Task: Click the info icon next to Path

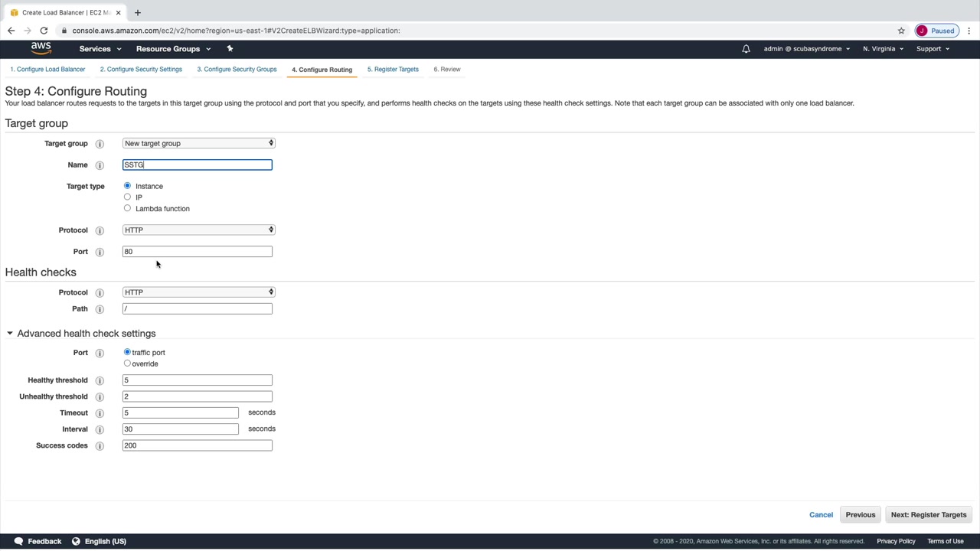Action: click(100, 309)
